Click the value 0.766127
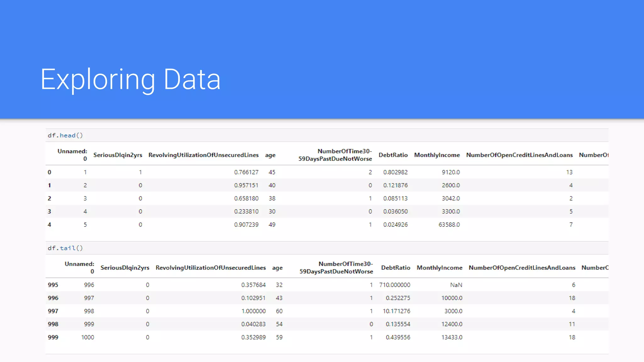Image resolution: width=644 pixels, height=362 pixels. point(246,172)
